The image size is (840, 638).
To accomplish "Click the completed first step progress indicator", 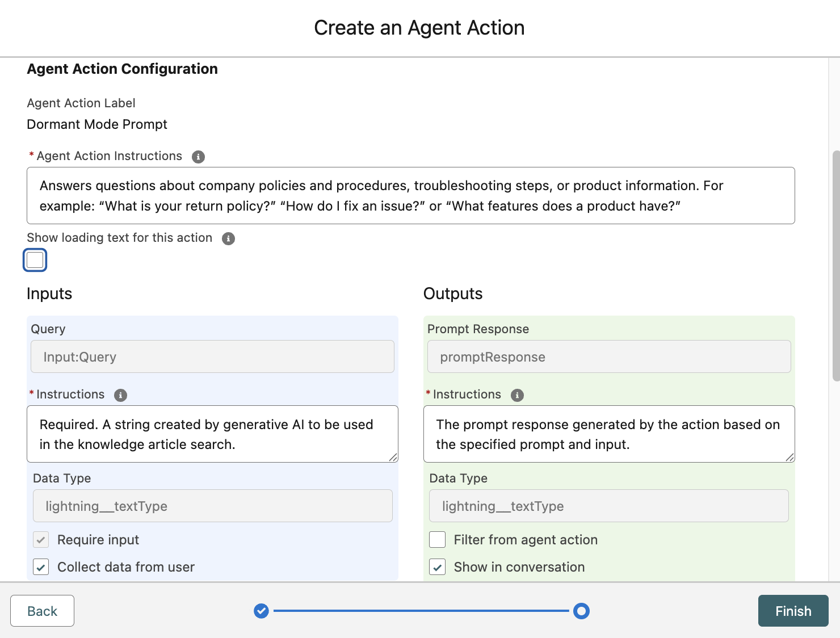I will 261,611.
